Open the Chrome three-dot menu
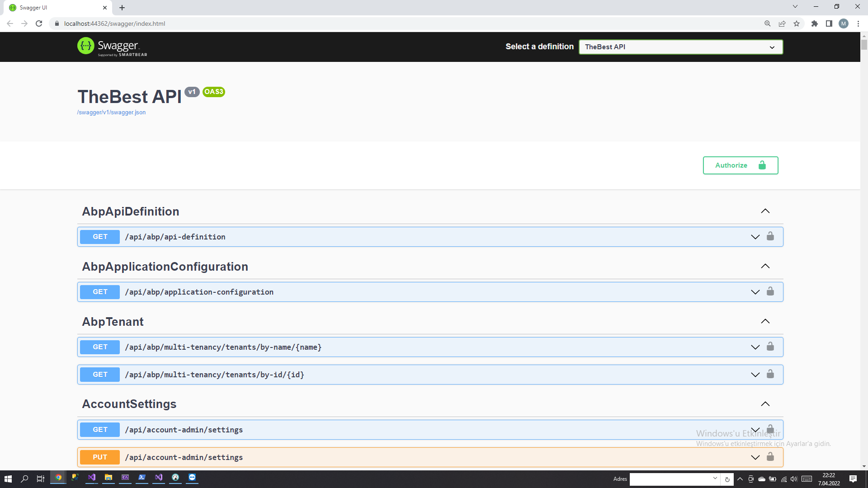 pyautogui.click(x=858, y=23)
